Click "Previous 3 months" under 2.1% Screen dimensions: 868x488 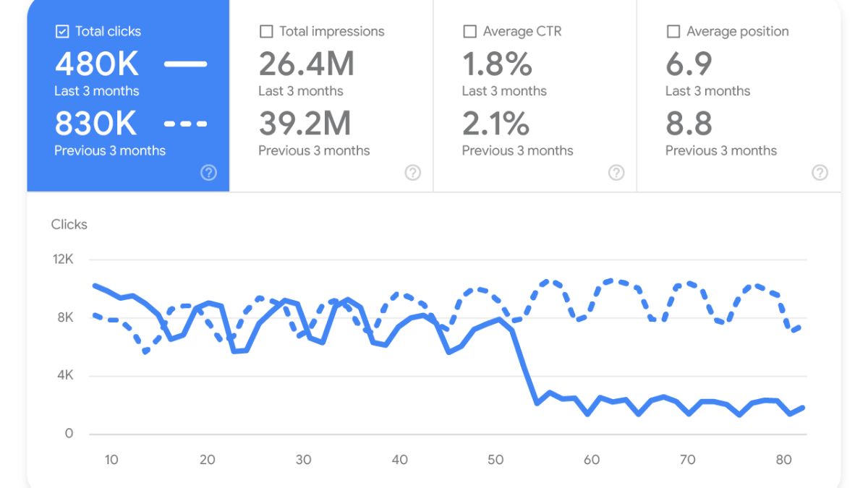pos(518,150)
